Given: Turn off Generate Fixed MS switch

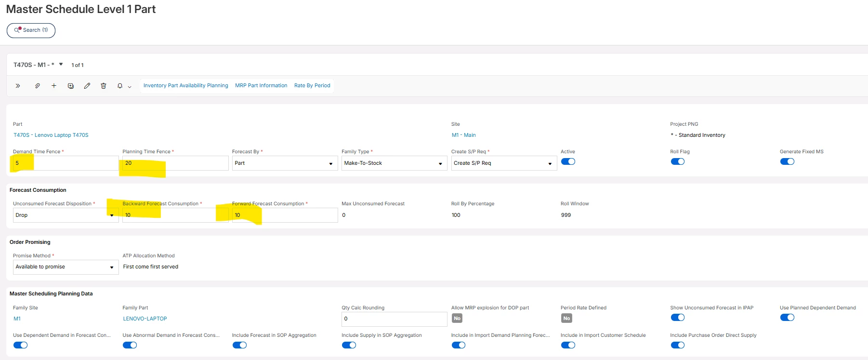Looking at the screenshot, I should point(787,161).
